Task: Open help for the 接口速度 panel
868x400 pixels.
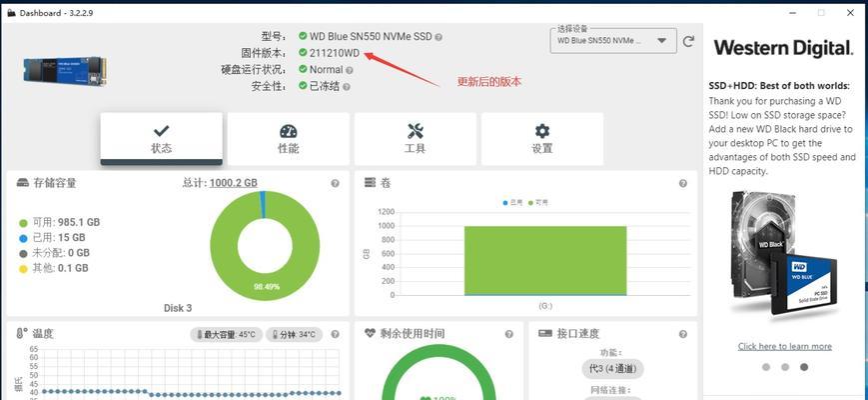Action: (682, 334)
